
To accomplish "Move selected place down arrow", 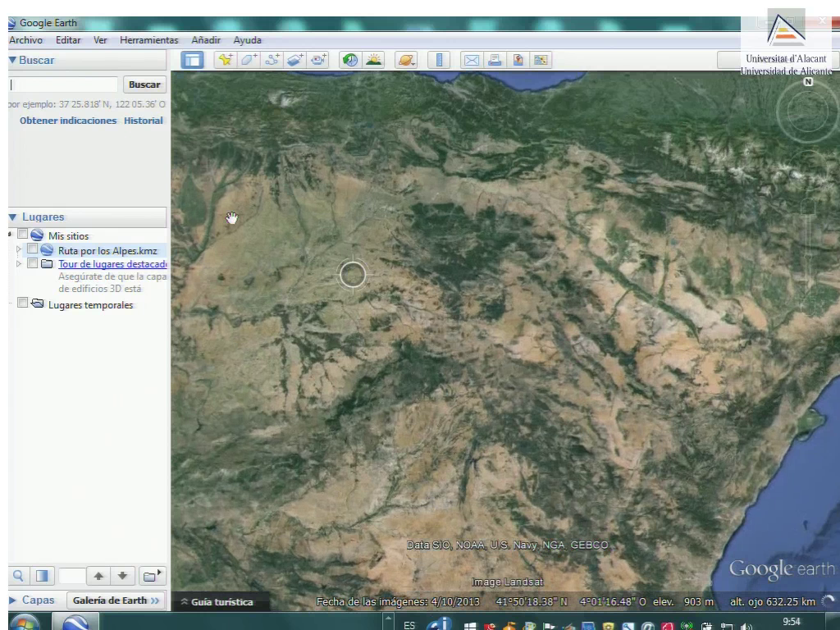I will point(123,576).
